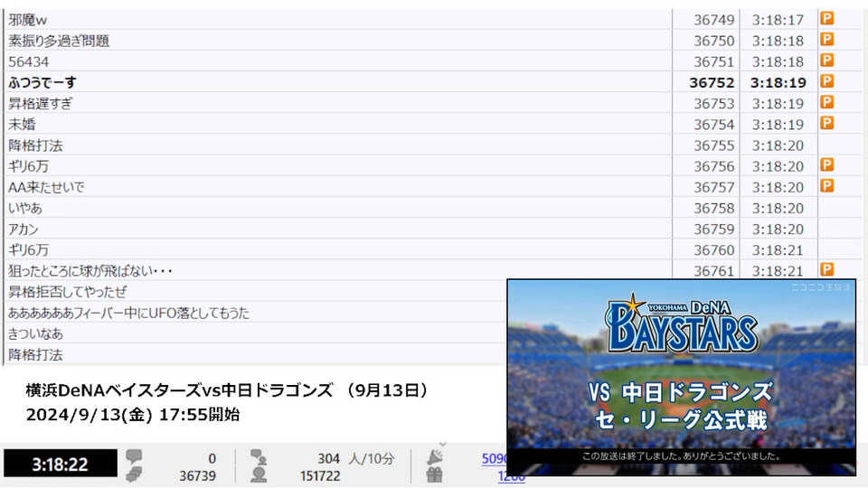Click the gift box icon
This screenshot has height=488, width=868.
pos(435,474)
